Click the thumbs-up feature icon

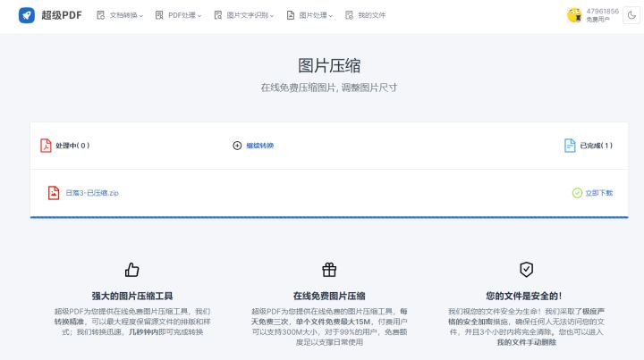[x=131, y=270]
